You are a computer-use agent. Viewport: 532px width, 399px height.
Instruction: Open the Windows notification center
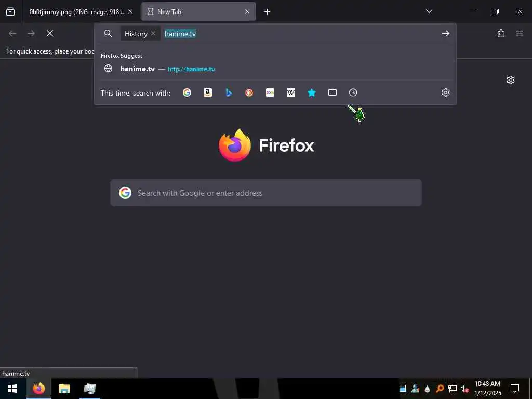(x=515, y=389)
